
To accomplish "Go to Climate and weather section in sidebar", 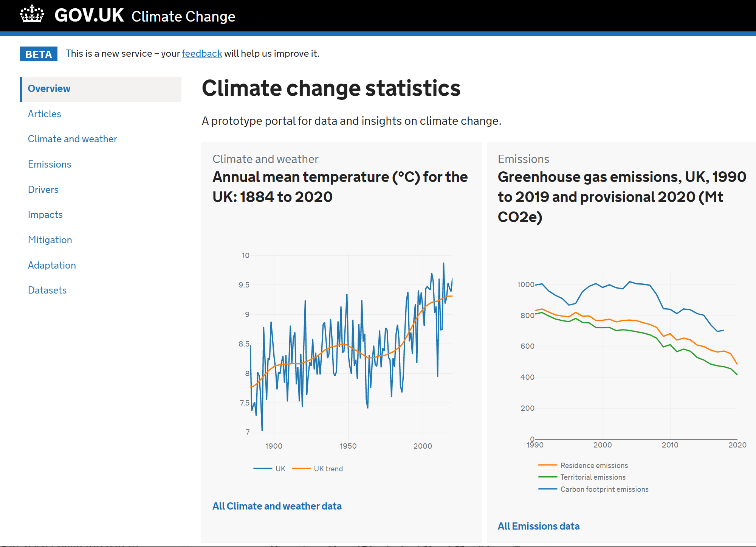I will pos(73,139).
